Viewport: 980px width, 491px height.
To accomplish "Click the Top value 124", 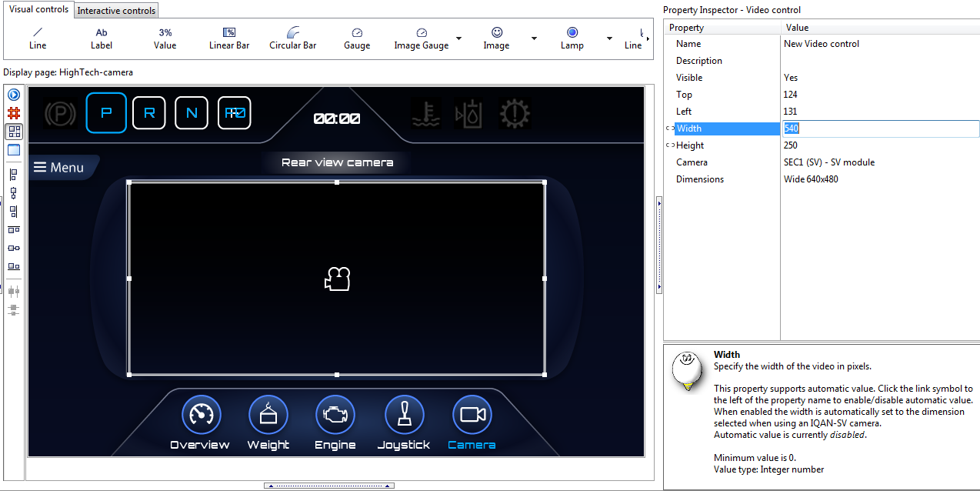I will (791, 95).
